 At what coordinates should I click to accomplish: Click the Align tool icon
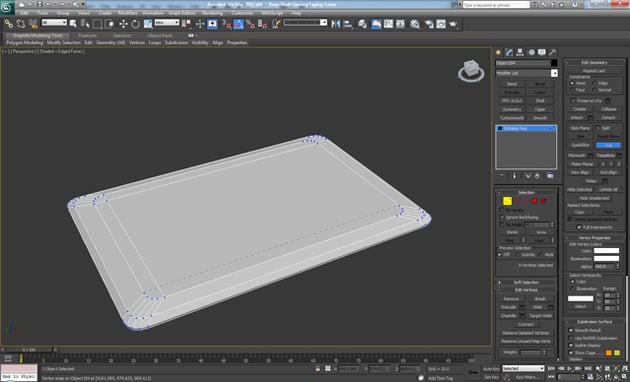tap(348, 24)
